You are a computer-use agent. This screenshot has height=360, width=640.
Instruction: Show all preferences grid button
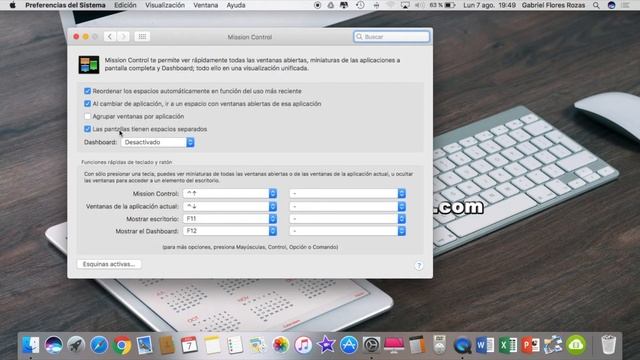coord(142,37)
